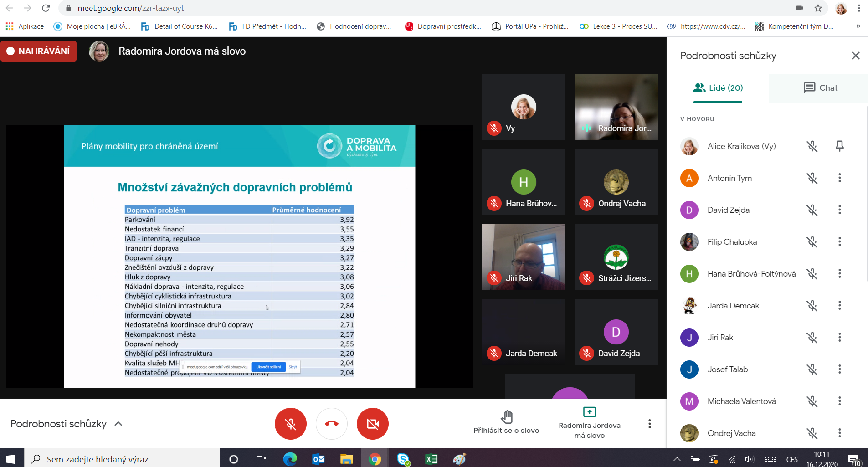Image resolution: width=868 pixels, height=467 pixels.
Task: Toggle your camera on
Action: point(372,424)
